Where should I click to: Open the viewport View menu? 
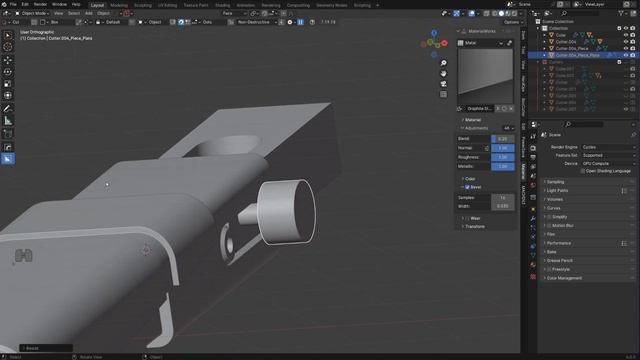(58, 13)
